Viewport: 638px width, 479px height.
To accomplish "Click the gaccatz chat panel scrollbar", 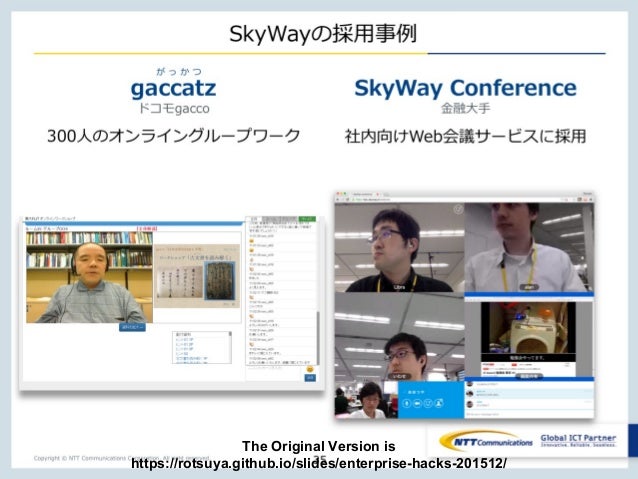I will 318,338.
